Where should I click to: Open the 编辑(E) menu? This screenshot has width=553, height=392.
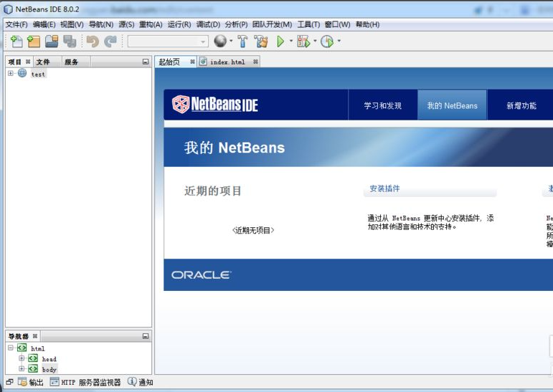pos(44,24)
